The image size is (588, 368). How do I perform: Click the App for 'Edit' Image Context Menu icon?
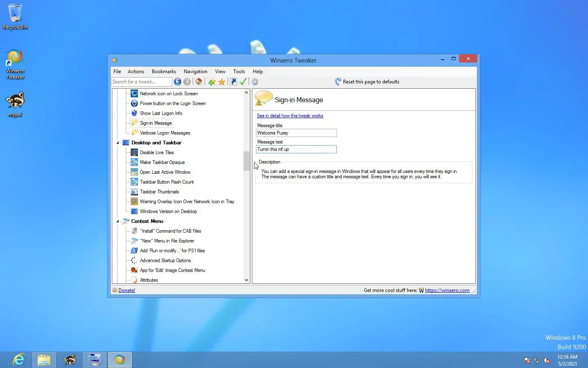point(134,270)
